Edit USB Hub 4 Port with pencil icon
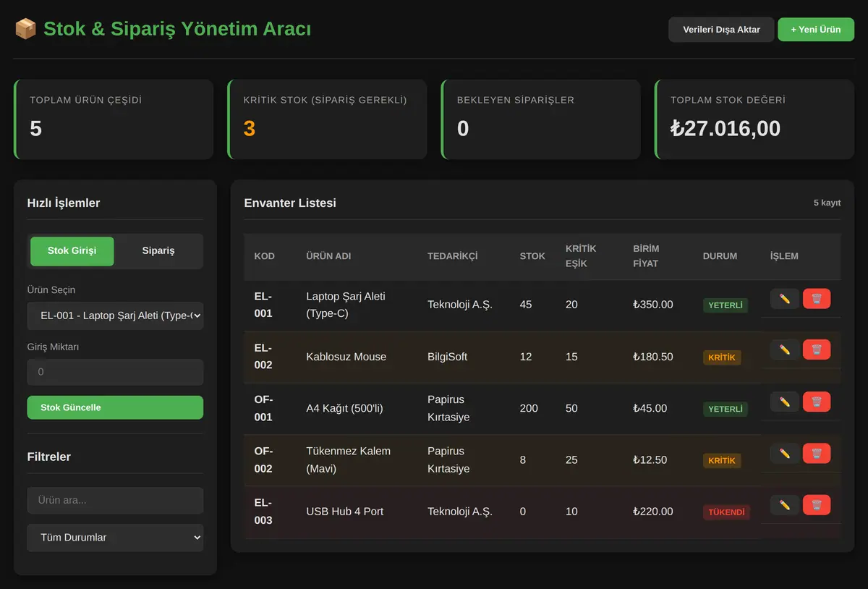Viewport: 868px width, 589px height. coord(785,505)
